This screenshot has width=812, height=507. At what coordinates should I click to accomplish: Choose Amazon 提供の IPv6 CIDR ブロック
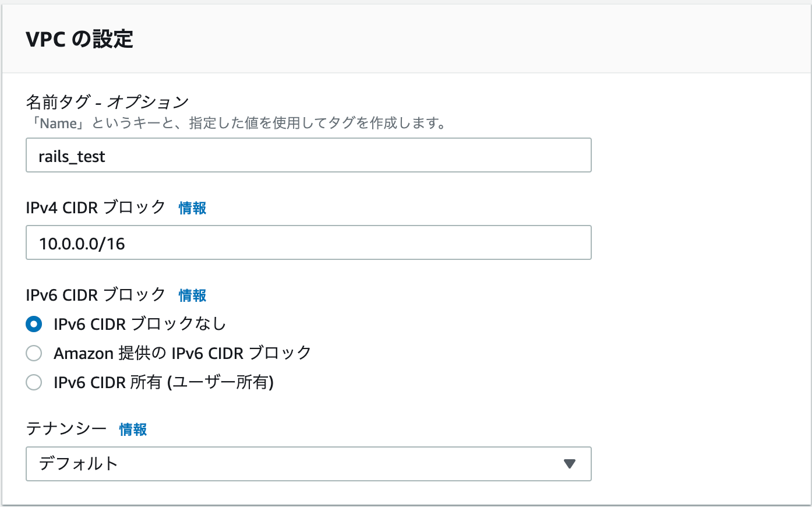[34, 353]
